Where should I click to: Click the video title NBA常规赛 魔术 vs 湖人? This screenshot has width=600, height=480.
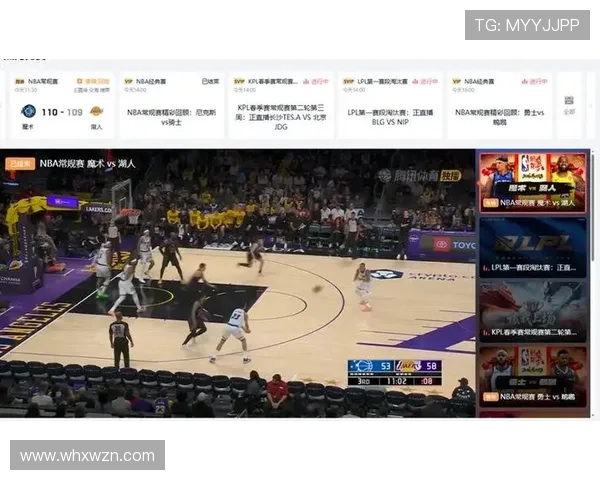88,163
